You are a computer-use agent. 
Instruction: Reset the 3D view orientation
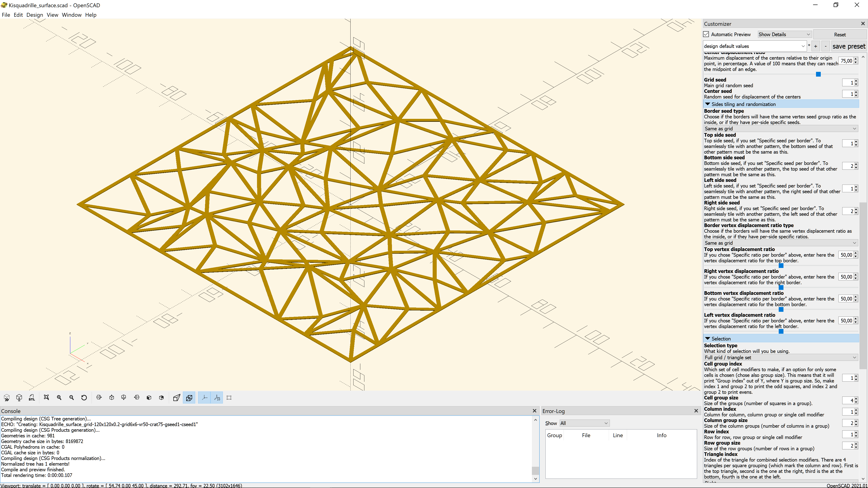coord(84,398)
